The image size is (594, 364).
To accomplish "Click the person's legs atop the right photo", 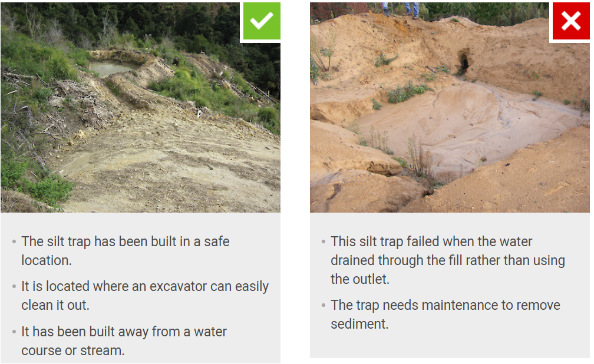I will click(x=401, y=9).
